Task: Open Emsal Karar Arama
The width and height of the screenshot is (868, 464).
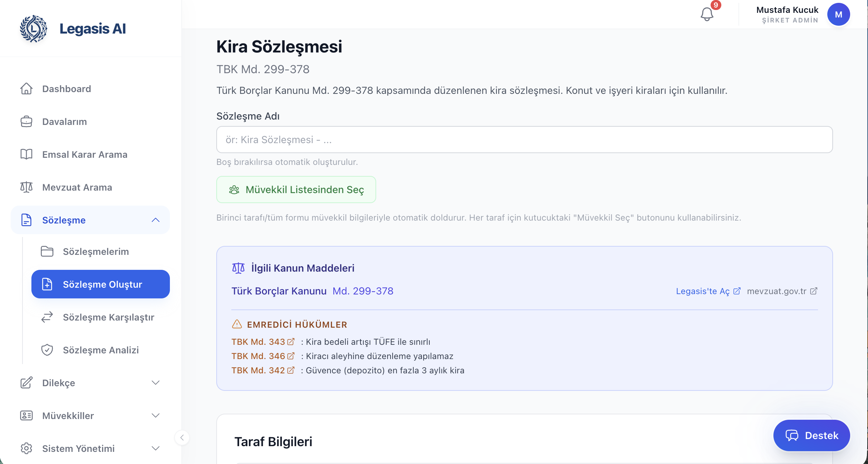Action: pos(90,154)
